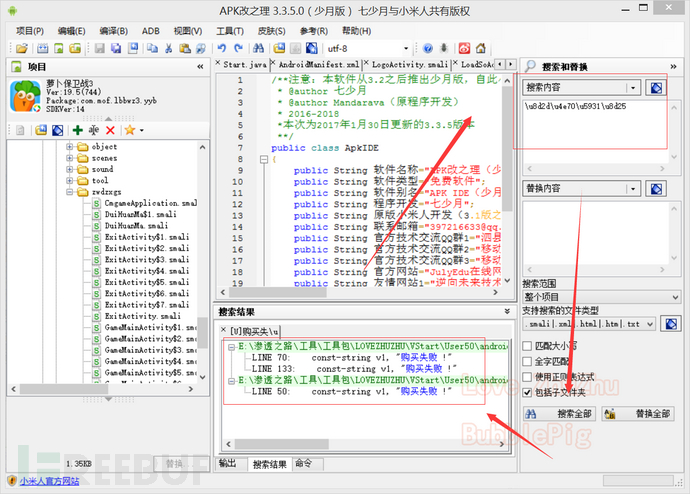Viewport: 690px width, 494px height.
Task: Click the search content text field
Action: pyautogui.click(x=595, y=131)
